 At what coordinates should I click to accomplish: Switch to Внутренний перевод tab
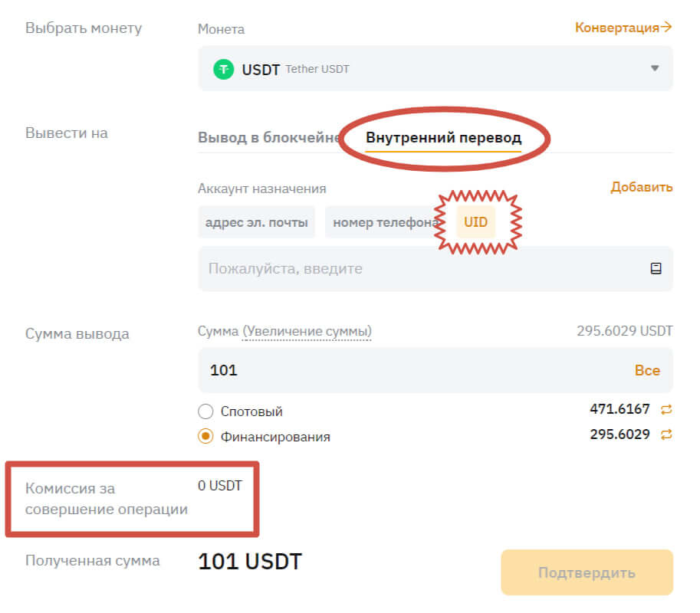(443, 137)
